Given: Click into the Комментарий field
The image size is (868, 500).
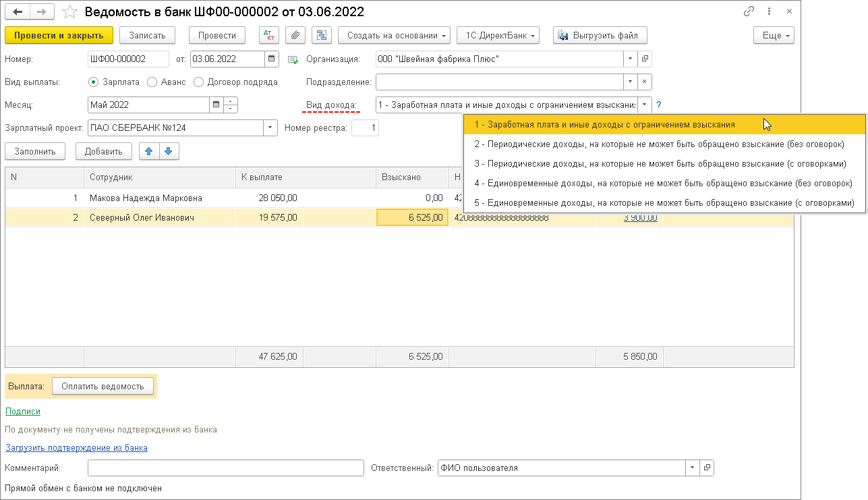Looking at the screenshot, I should pos(226,468).
